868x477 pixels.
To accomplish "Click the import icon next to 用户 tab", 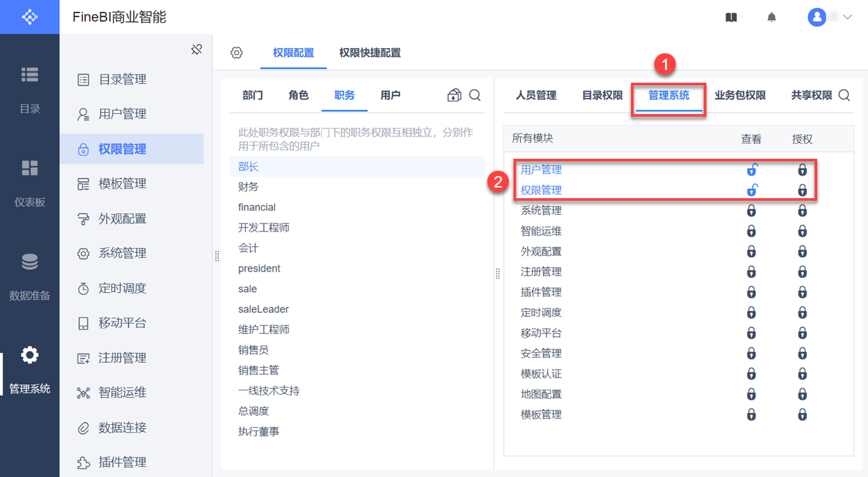I will coord(454,95).
